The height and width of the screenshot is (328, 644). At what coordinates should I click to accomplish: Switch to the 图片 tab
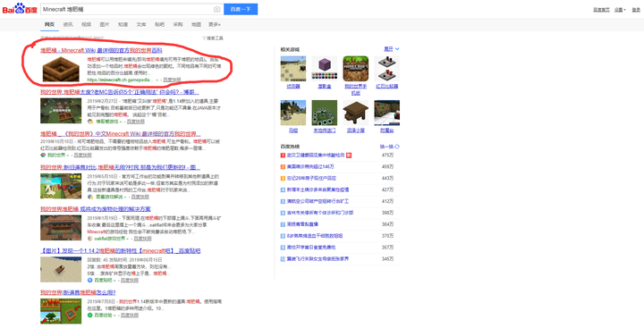[105, 25]
